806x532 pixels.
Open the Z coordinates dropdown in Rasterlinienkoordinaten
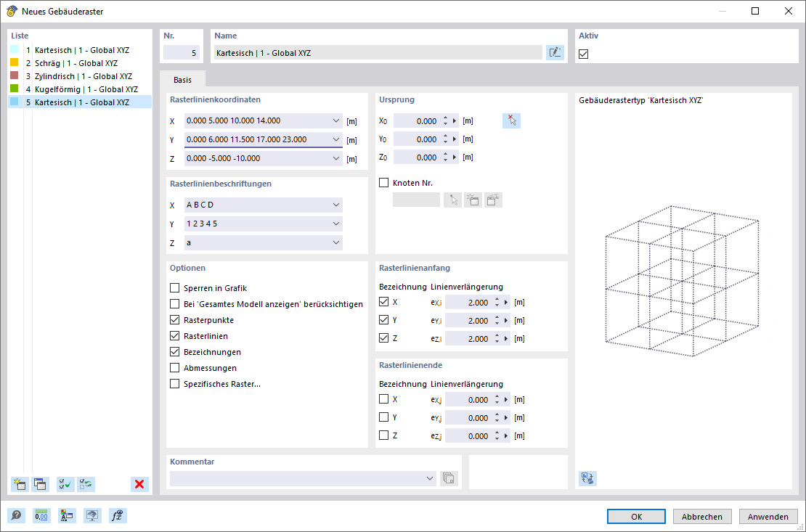335,158
